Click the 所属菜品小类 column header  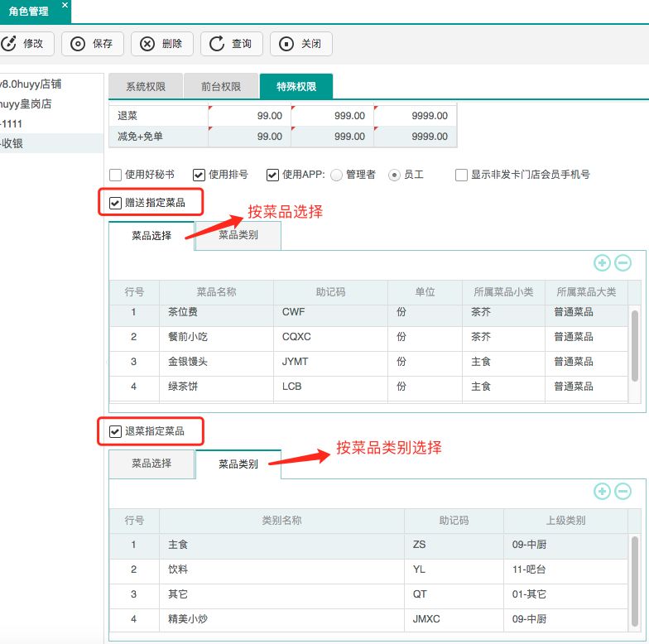[503, 292]
